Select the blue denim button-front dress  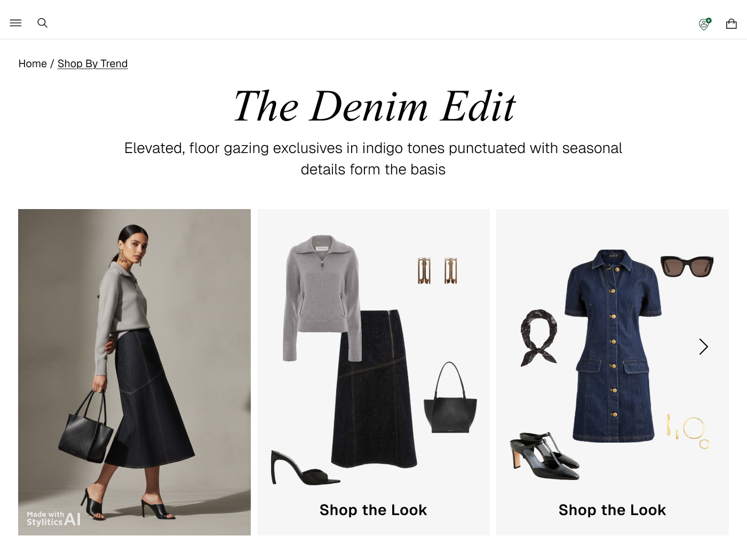(x=613, y=346)
